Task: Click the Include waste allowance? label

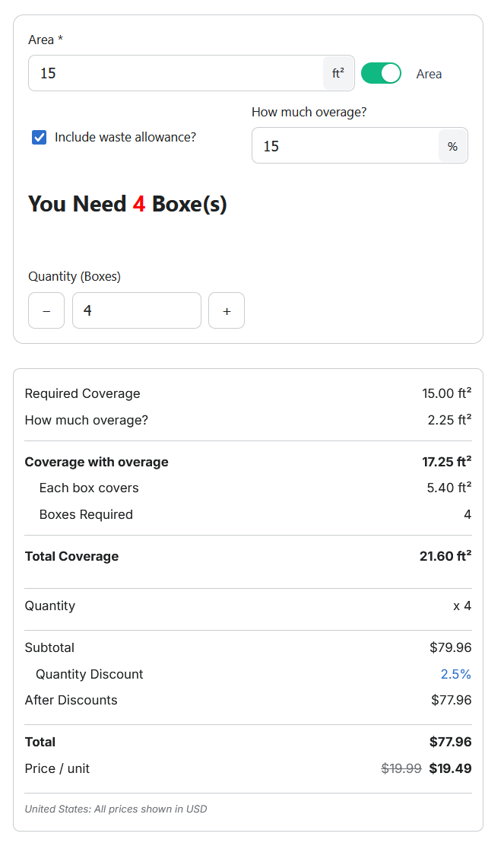Action: [x=125, y=138]
